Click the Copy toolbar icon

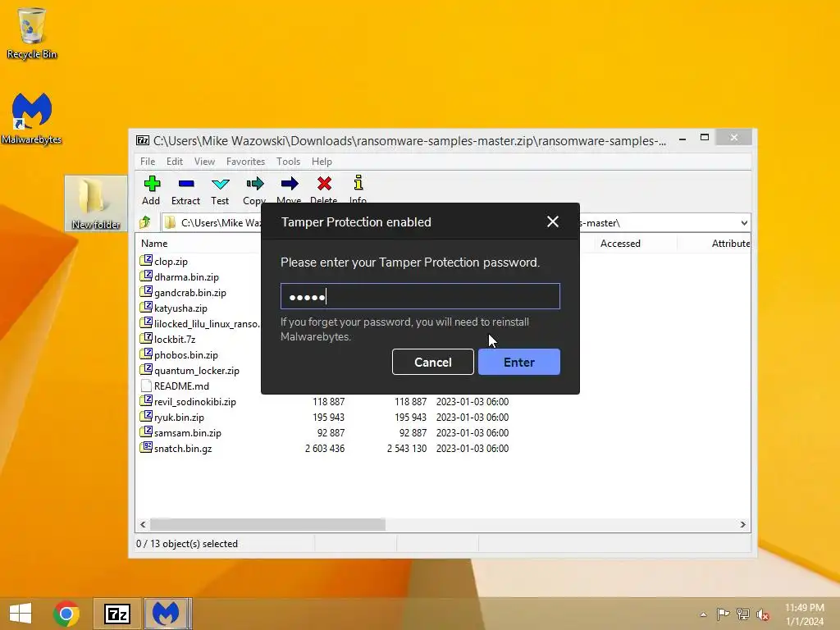(x=254, y=184)
